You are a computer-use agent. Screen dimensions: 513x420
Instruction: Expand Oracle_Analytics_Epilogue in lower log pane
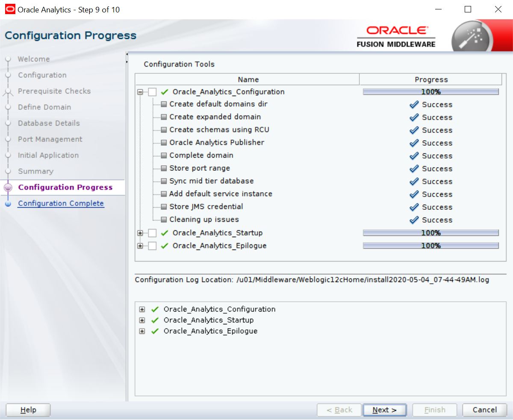tap(142, 331)
